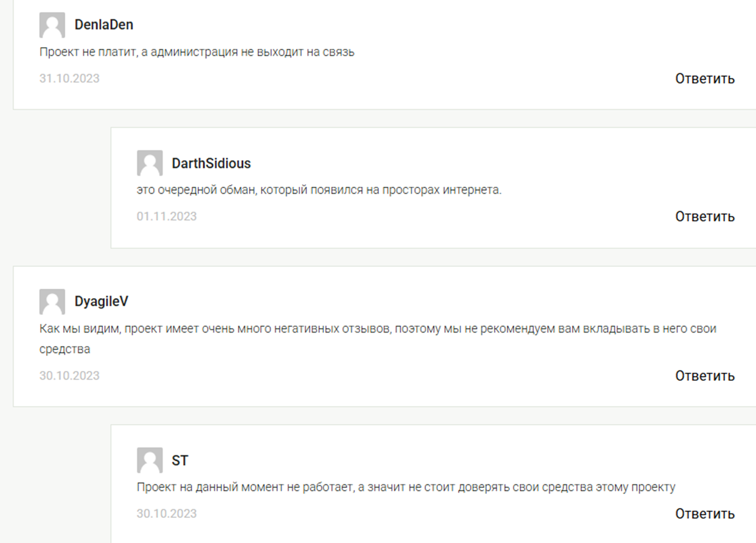Click ST's avatar icon
Viewport: 756px width, 543px height.
[x=150, y=460]
